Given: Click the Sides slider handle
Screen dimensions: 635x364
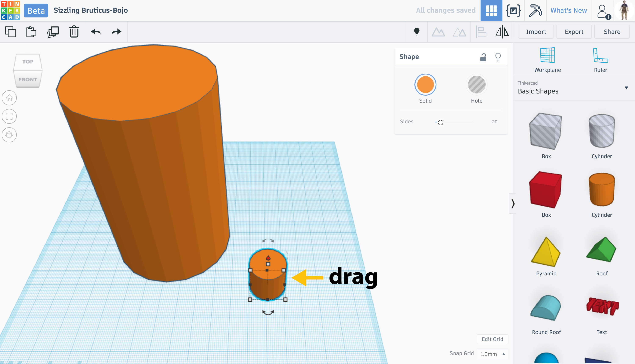Looking at the screenshot, I should pos(440,122).
